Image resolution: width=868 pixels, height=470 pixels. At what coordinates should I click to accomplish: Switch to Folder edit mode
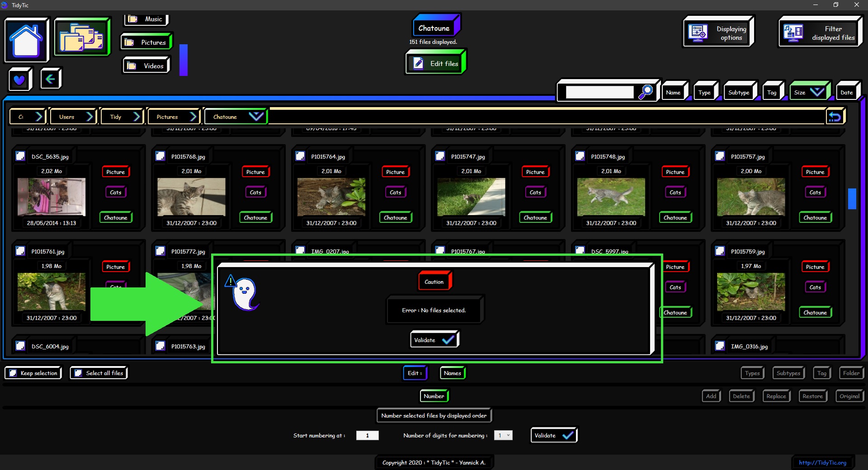pyautogui.click(x=851, y=373)
